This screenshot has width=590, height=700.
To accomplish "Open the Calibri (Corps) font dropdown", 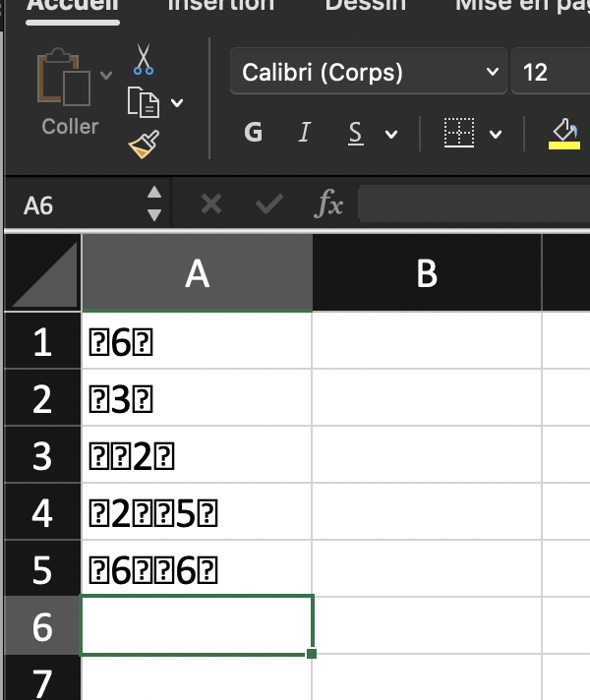I will pos(369,72).
